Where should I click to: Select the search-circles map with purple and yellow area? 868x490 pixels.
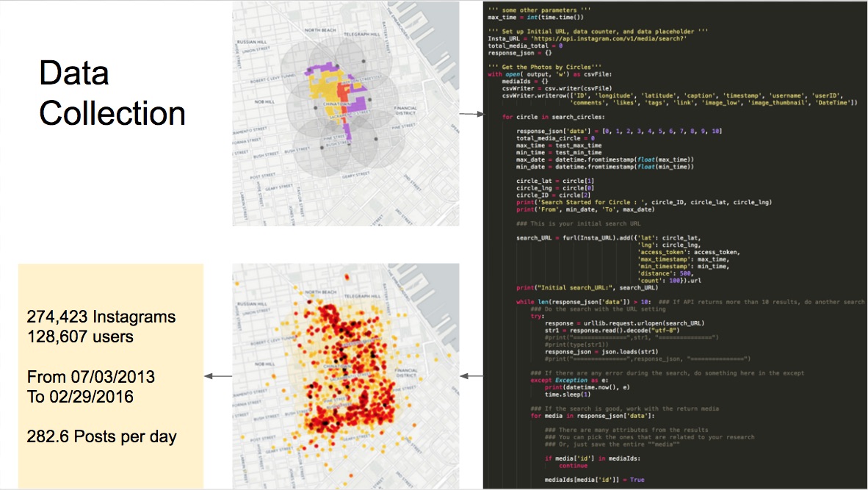tap(345, 114)
